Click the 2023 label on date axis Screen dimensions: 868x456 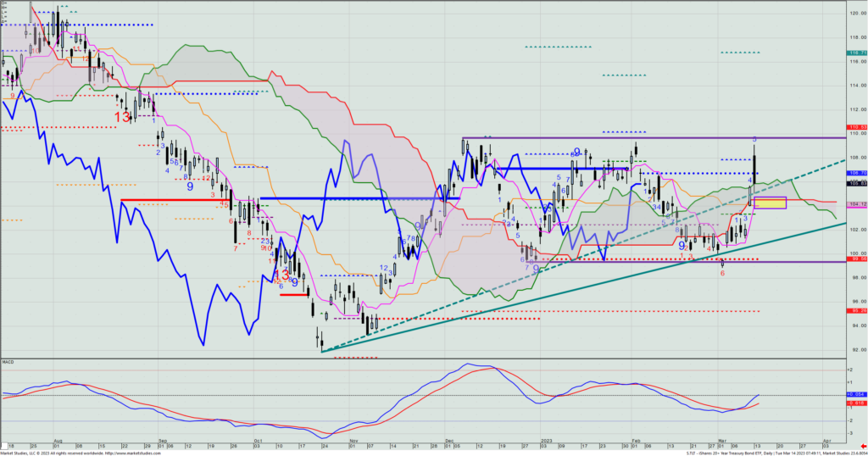tap(546, 441)
